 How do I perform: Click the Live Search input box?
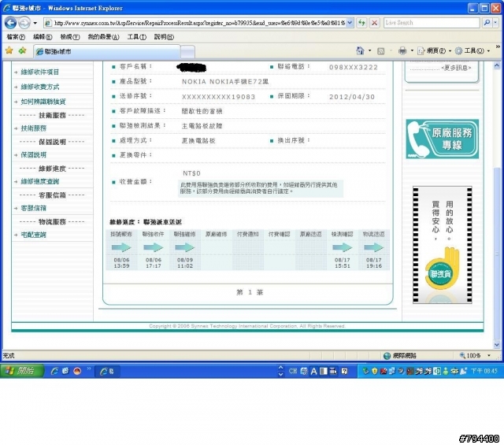(432, 23)
